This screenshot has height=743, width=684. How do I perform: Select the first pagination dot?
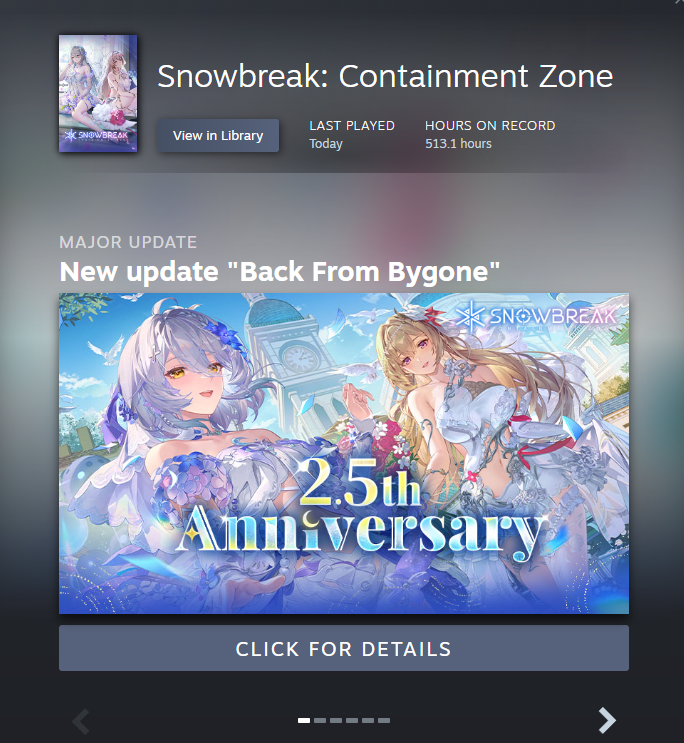(304, 720)
